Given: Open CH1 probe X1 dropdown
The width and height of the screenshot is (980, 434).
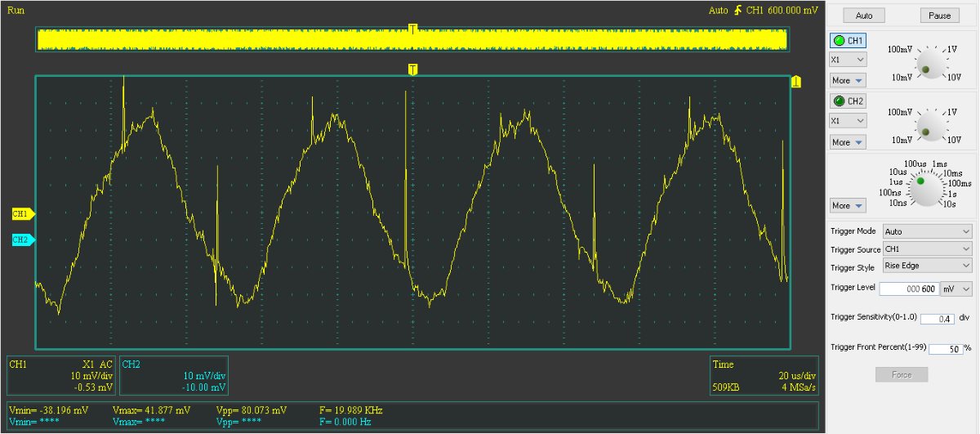Looking at the screenshot, I should (x=848, y=60).
